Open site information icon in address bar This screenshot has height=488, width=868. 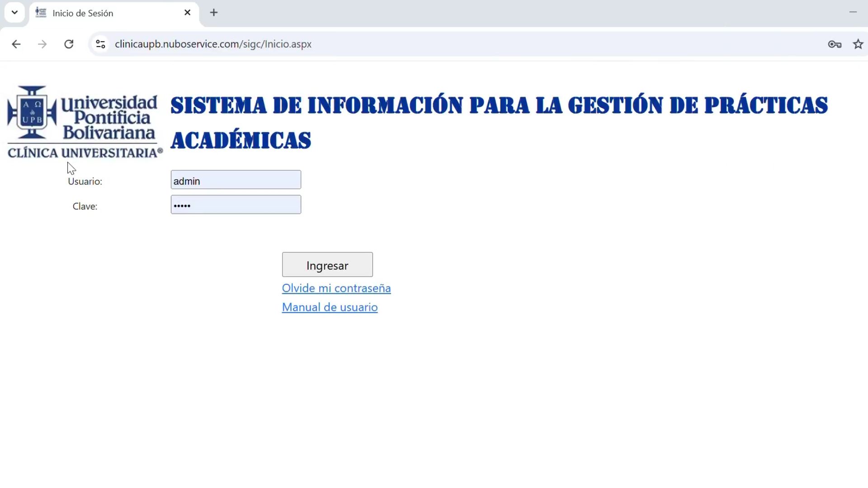coord(100,44)
